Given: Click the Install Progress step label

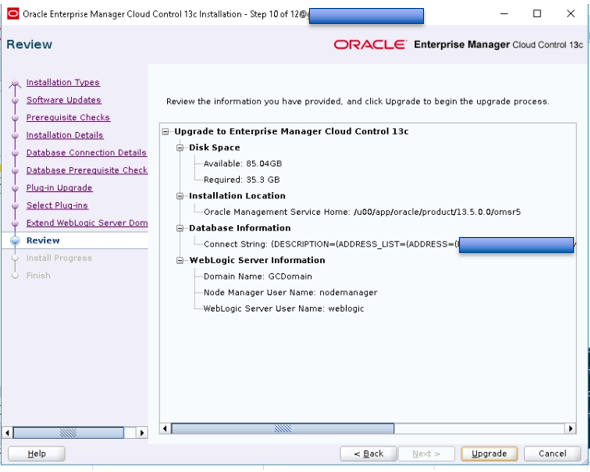Looking at the screenshot, I should click(x=59, y=258).
